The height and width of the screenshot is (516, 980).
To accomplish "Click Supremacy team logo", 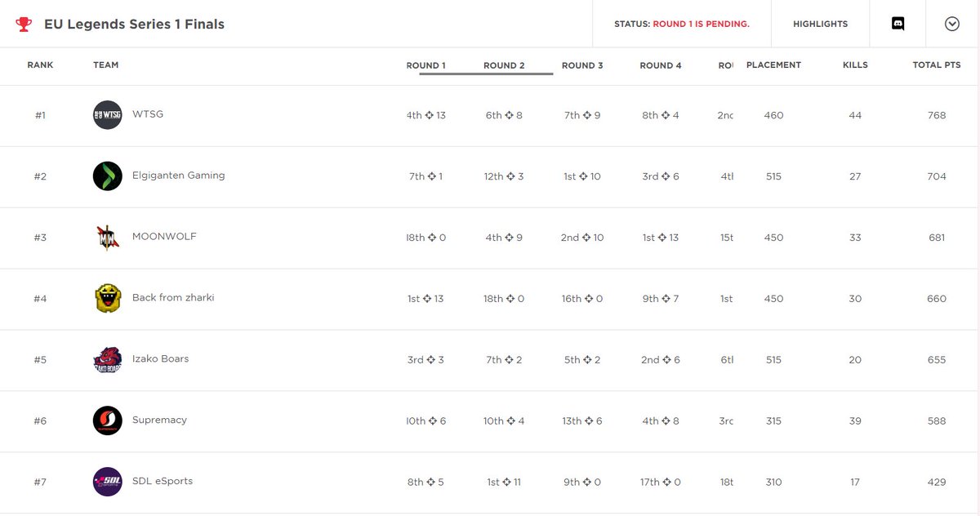I will click(108, 421).
